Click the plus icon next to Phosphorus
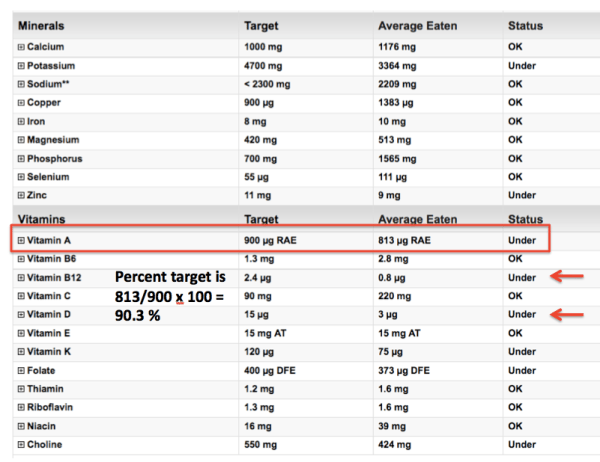This screenshot has height=462, width=600. [21, 159]
